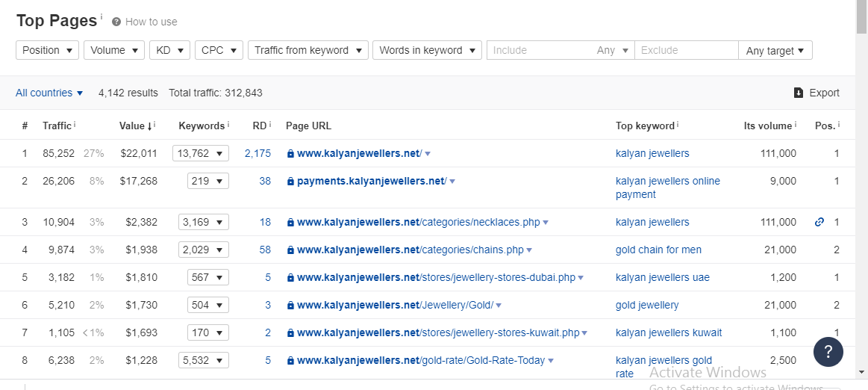The image size is (868, 390).
Task: Expand the Traffic from keyword filter
Action: click(307, 50)
